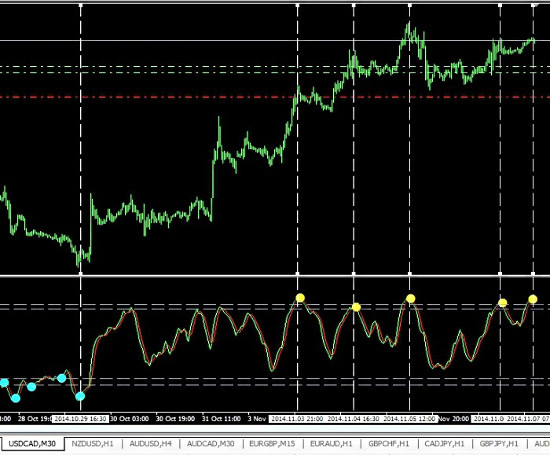Viewport: 550px width, 455px height.
Task: Click cyan dot on 2014.10.29 16:30 line
Action: pos(80,396)
